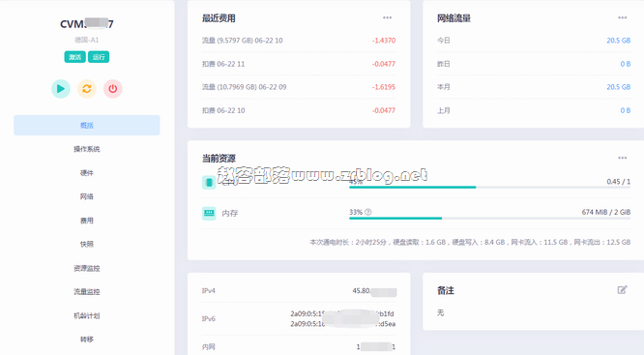Image resolution: width=644 pixels, height=355 pixels.
Task: Click the 0.45 / 1 CPU value
Action: coord(619,182)
